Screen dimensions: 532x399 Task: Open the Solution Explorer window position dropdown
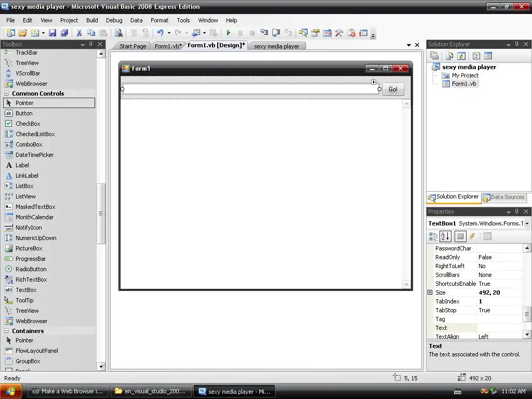point(508,45)
